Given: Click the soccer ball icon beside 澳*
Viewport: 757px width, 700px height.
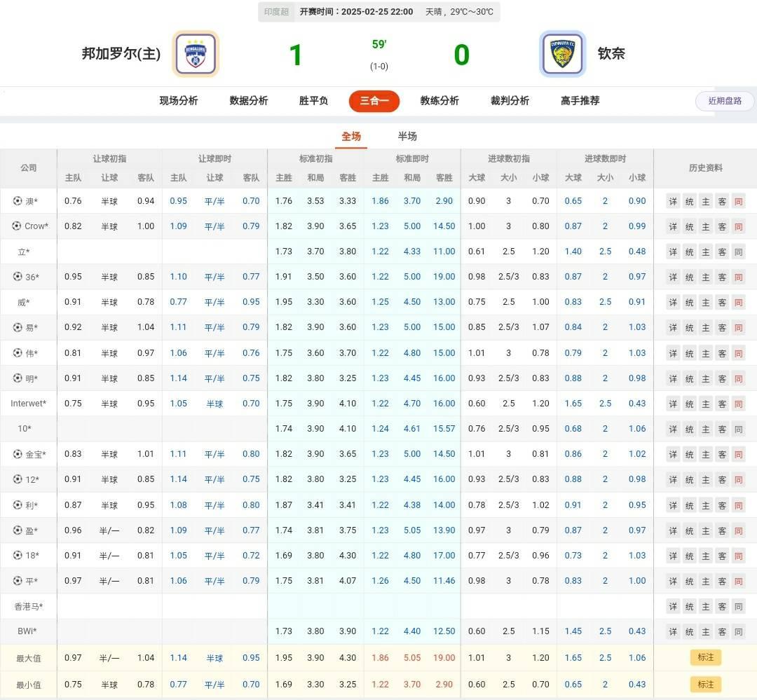Looking at the screenshot, I should click(18, 200).
